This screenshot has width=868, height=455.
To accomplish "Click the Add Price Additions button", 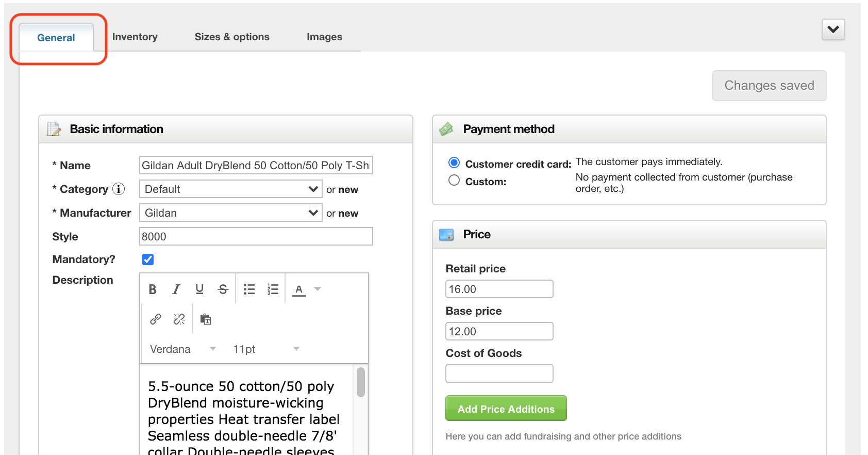I will pyautogui.click(x=506, y=409).
